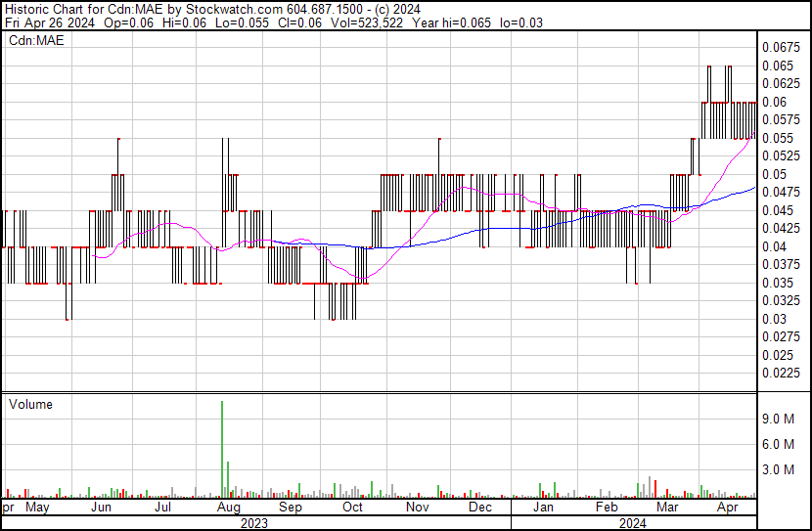This screenshot has height=531, width=812.
Task: Click the 0.0225 price axis label
Action: pos(781,373)
